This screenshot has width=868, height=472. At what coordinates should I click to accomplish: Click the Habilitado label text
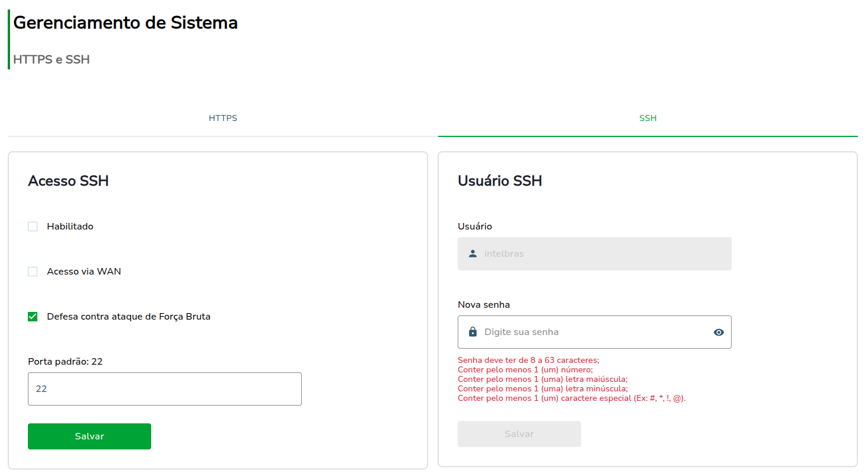click(x=70, y=227)
